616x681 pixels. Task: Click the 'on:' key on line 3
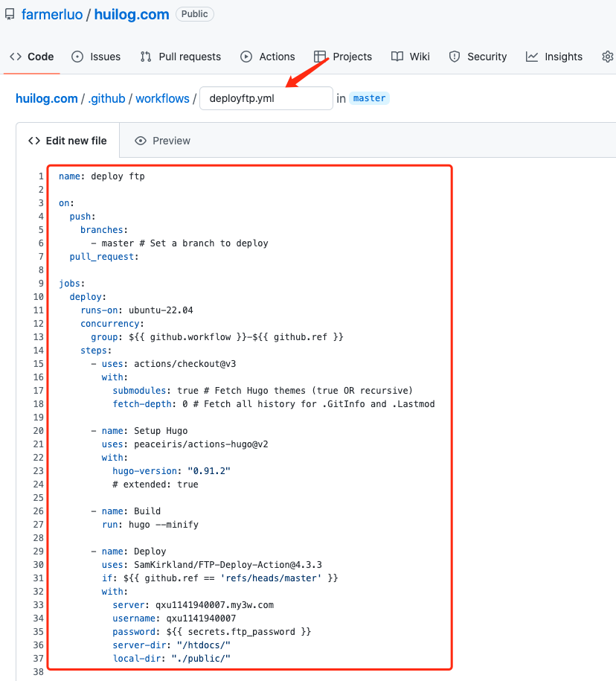point(66,203)
